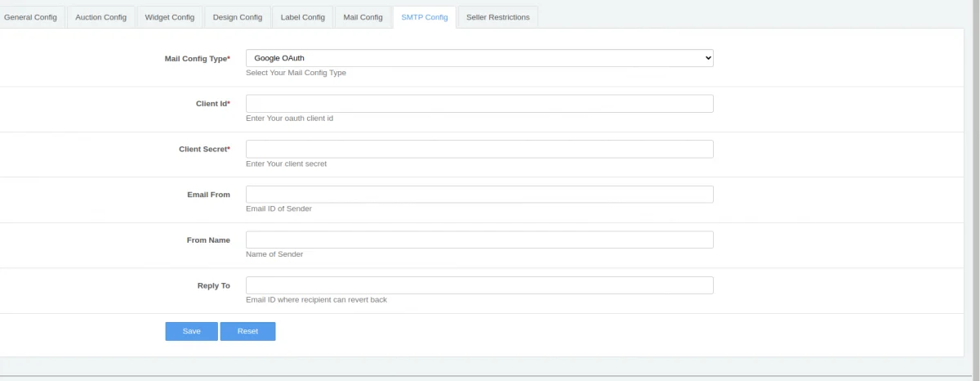Image resolution: width=980 pixels, height=381 pixels.
Task: Select the Label Config tab
Action: tap(303, 17)
